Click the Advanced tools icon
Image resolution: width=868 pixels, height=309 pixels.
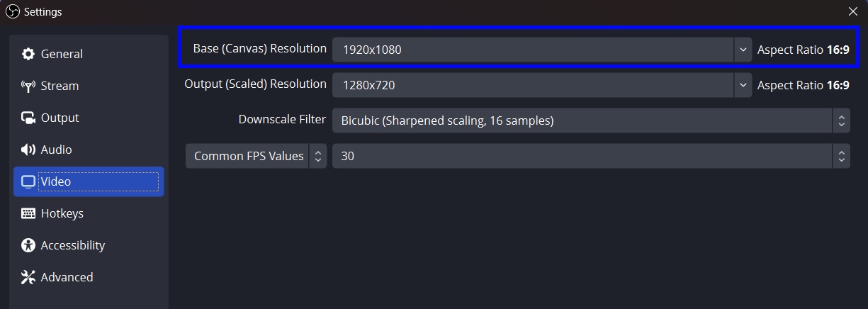(x=28, y=277)
